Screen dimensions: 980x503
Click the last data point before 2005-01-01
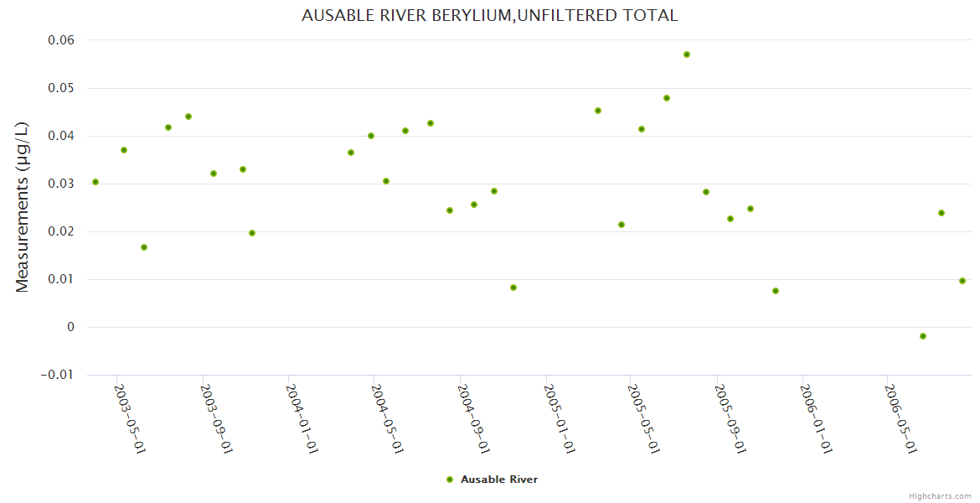coord(513,288)
